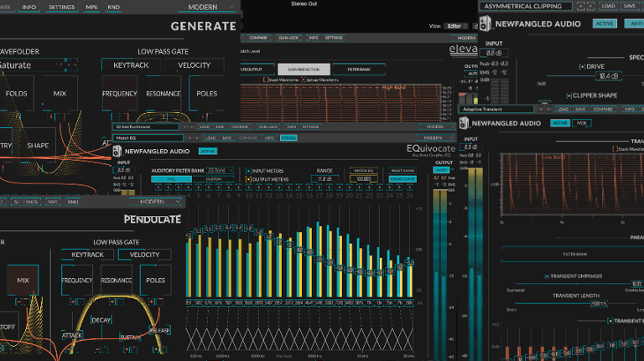Open MODERN dropdown on Add Excitement bar
This screenshot has height=361, width=644.
(437, 127)
